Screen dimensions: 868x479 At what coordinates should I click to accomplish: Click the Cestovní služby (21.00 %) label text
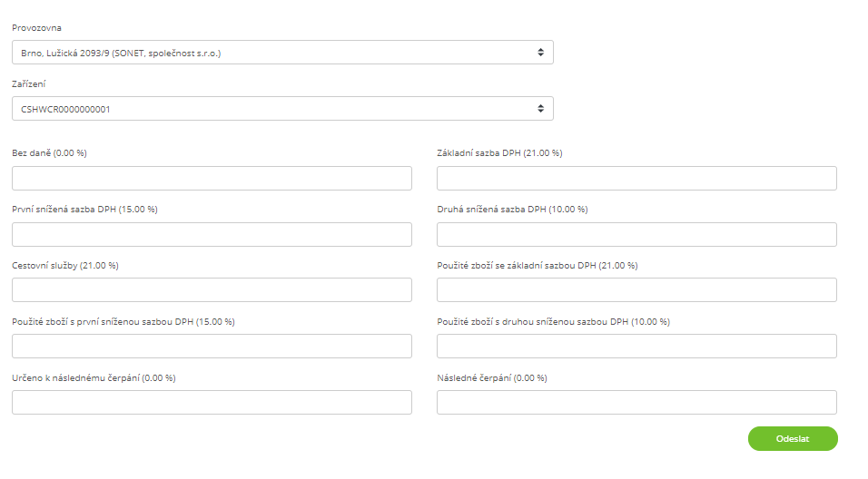tap(65, 266)
